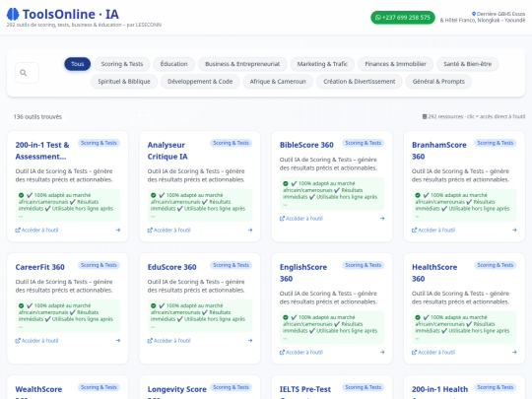Open Accéder à l'outil for HealthScore 360
Viewport: 532px width, 399px height.
point(433,352)
